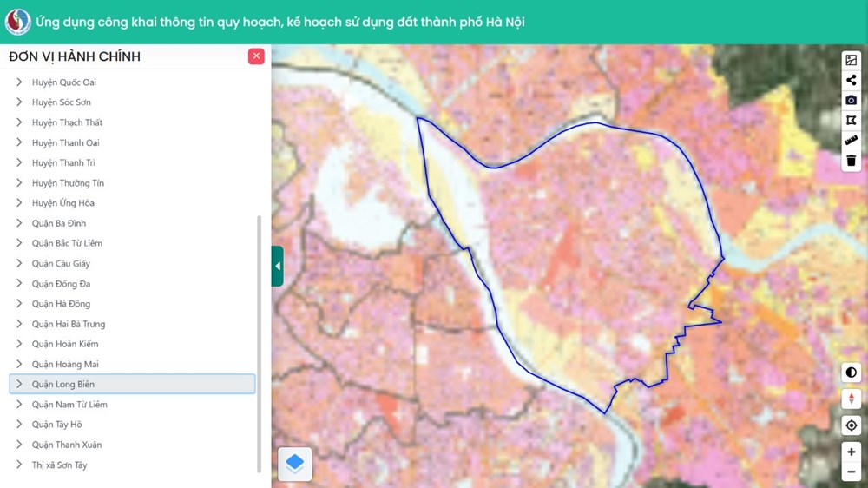
Task: Take a map snapshot with camera icon
Action: [x=851, y=100]
